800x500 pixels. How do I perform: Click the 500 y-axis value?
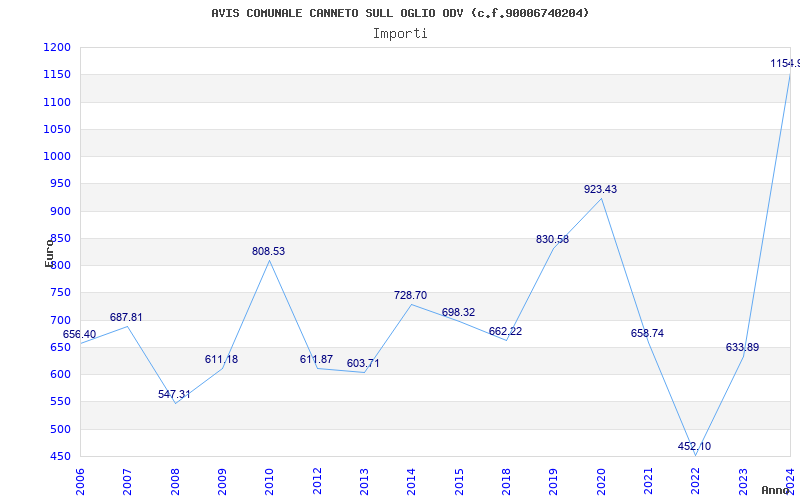tap(61, 429)
